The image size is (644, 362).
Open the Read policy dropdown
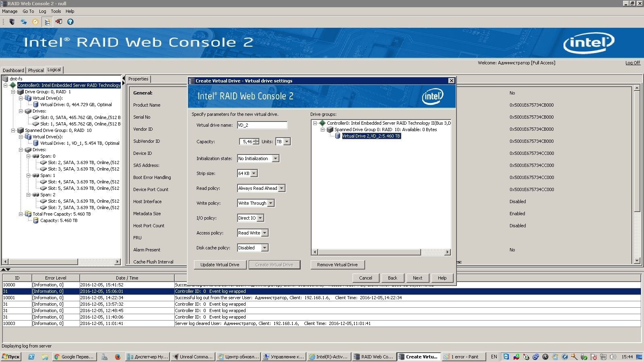pyautogui.click(x=281, y=188)
